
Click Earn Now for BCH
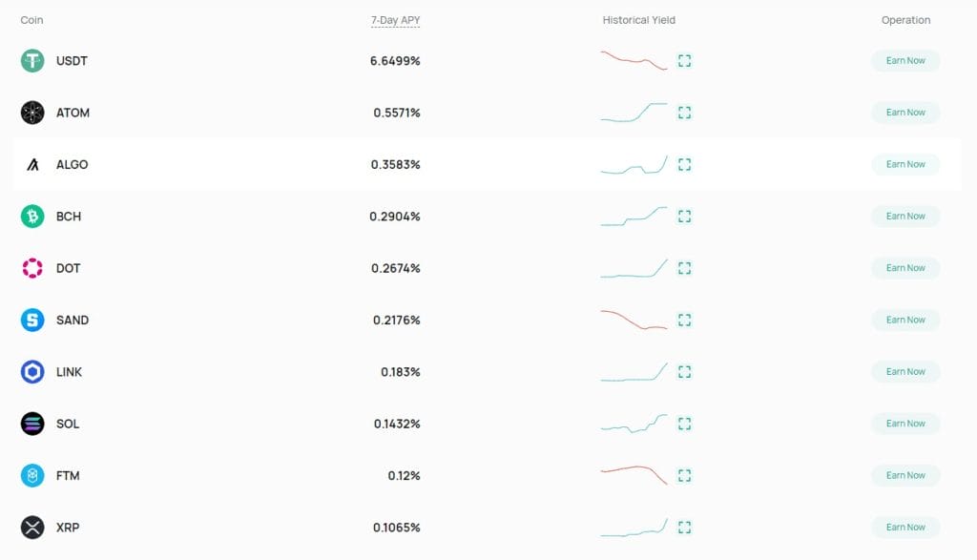[904, 216]
